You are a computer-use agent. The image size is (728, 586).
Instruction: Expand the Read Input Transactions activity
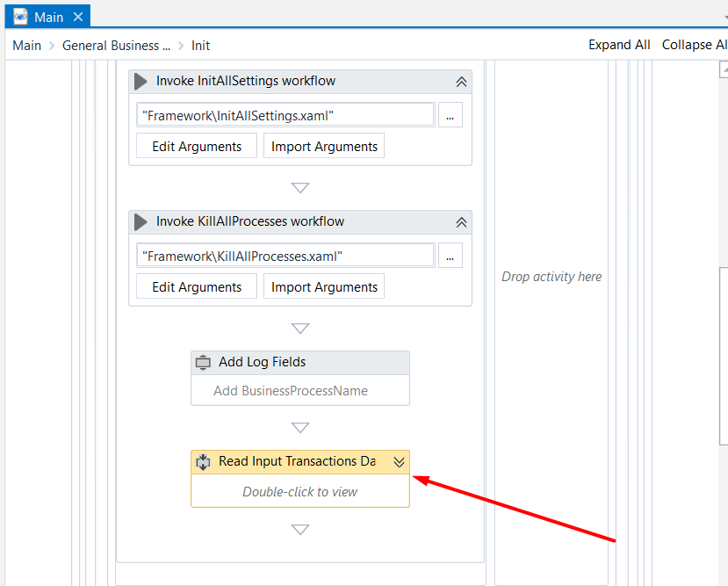tap(399, 462)
